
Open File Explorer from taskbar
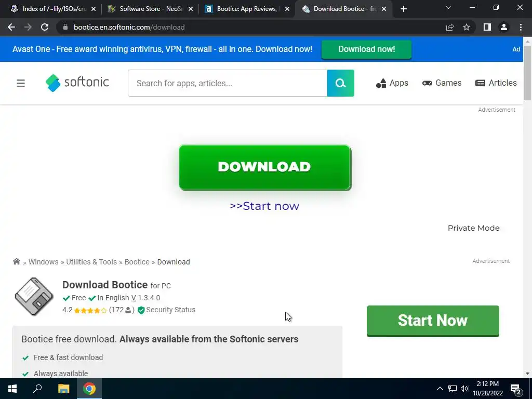click(63, 389)
